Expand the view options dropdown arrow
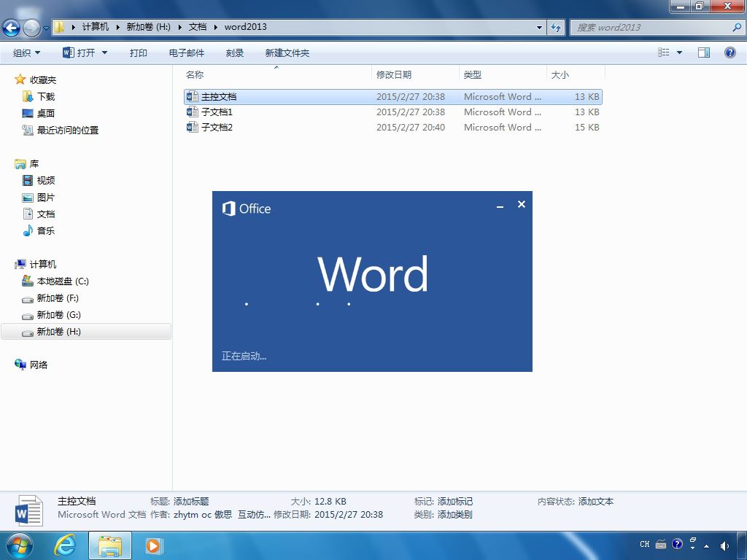 679,52
